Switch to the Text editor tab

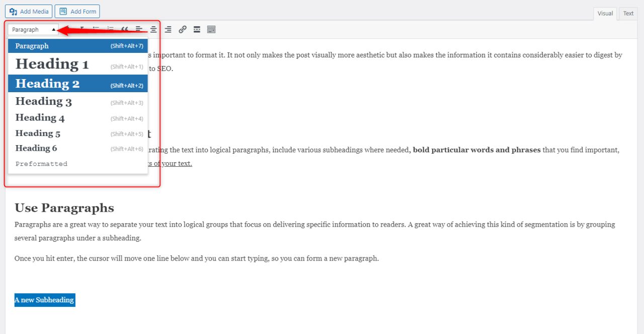click(x=627, y=14)
